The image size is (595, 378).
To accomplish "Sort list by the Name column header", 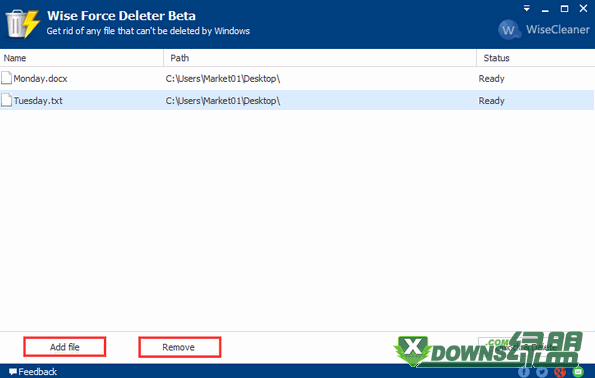I will (82, 58).
